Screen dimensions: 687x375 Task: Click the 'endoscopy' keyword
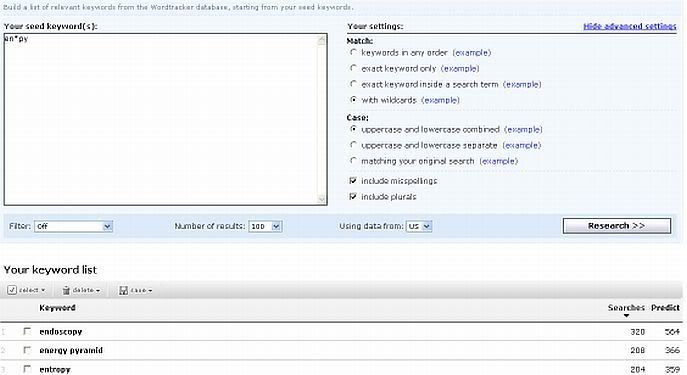61,332
